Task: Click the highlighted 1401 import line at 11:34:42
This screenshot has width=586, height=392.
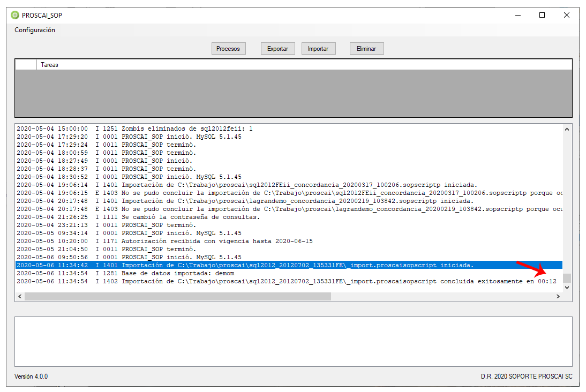Action: coord(289,265)
